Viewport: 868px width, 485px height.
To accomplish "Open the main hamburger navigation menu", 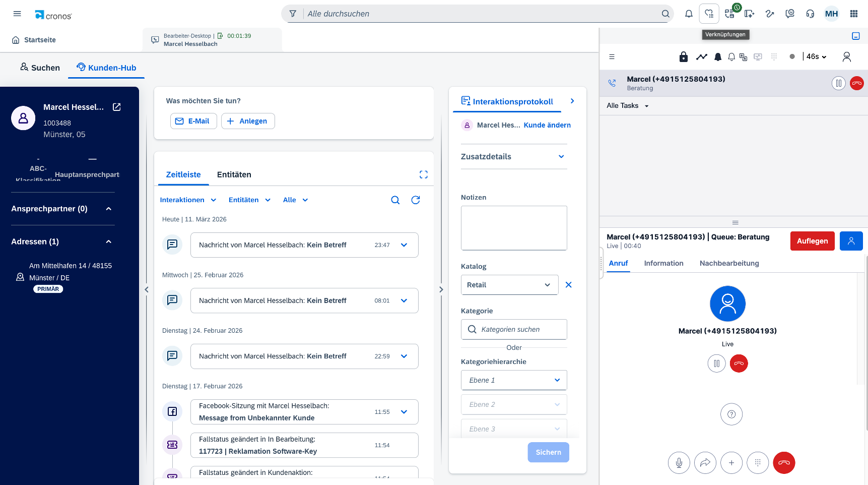I will (17, 14).
